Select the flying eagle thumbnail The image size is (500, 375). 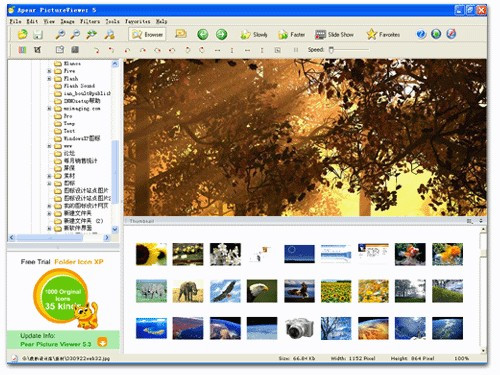(225, 291)
